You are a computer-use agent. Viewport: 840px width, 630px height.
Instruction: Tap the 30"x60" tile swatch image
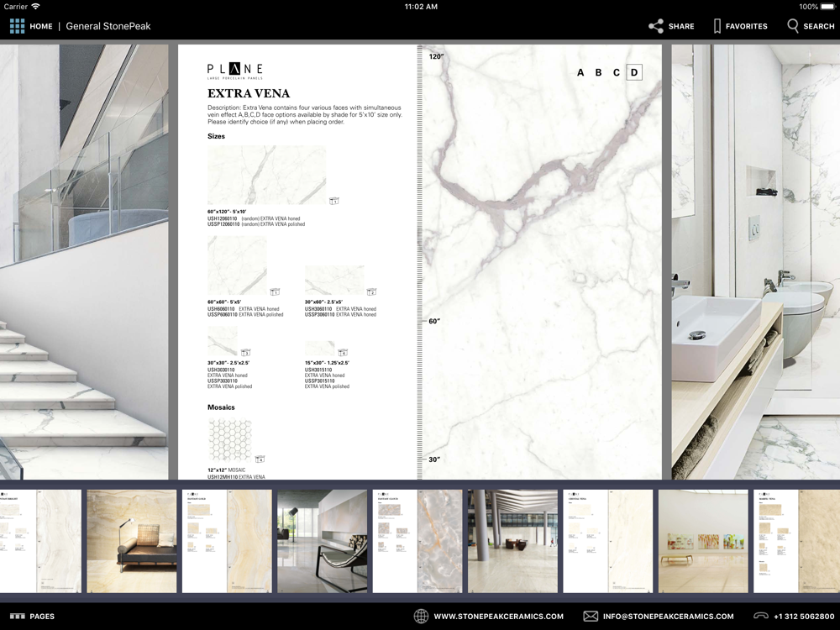pyautogui.click(x=334, y=281)
